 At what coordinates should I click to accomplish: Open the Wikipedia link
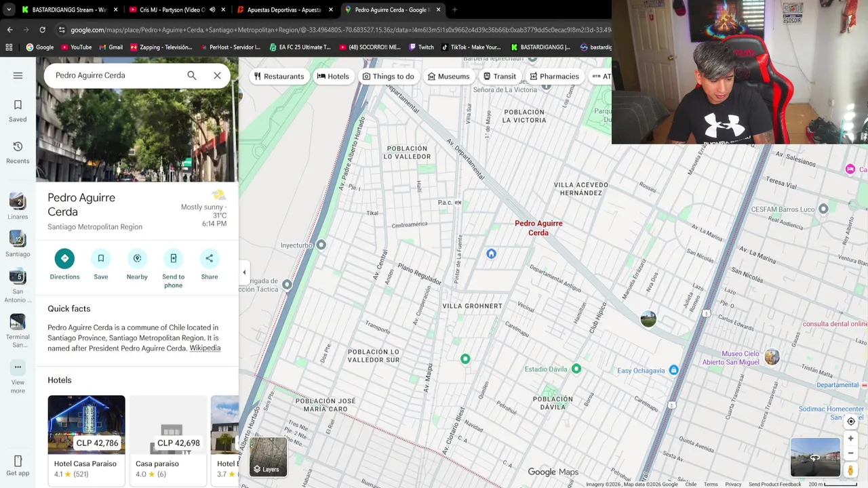[205, 348]
